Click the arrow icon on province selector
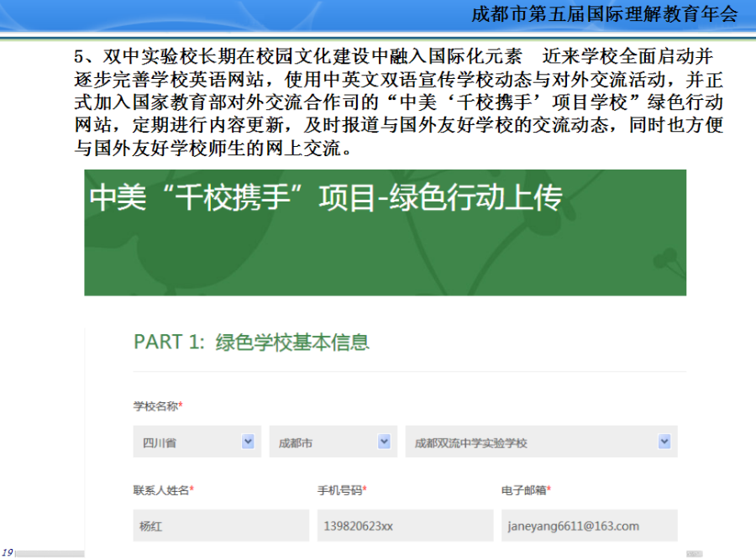Viewport: 756px width, 559px height. pos(248,441)
